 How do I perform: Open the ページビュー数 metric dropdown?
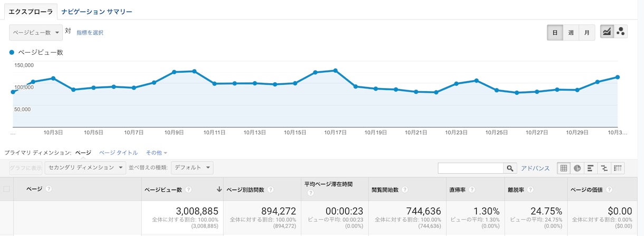click(36, 32)
